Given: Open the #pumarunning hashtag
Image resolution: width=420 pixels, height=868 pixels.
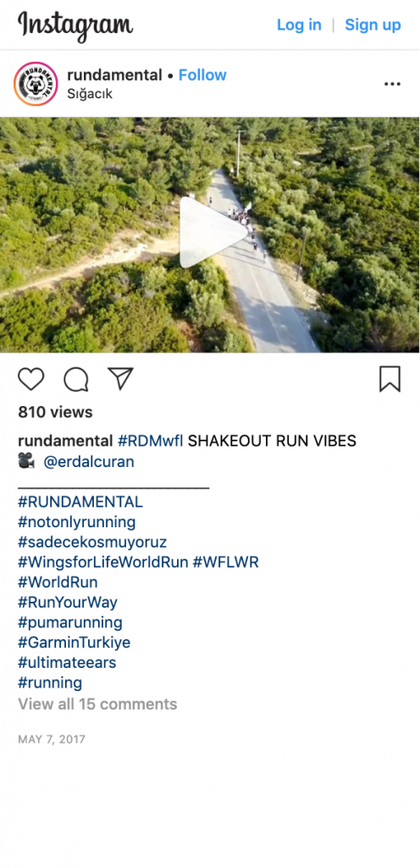Looking at the screenshot, I should (70, 623).
